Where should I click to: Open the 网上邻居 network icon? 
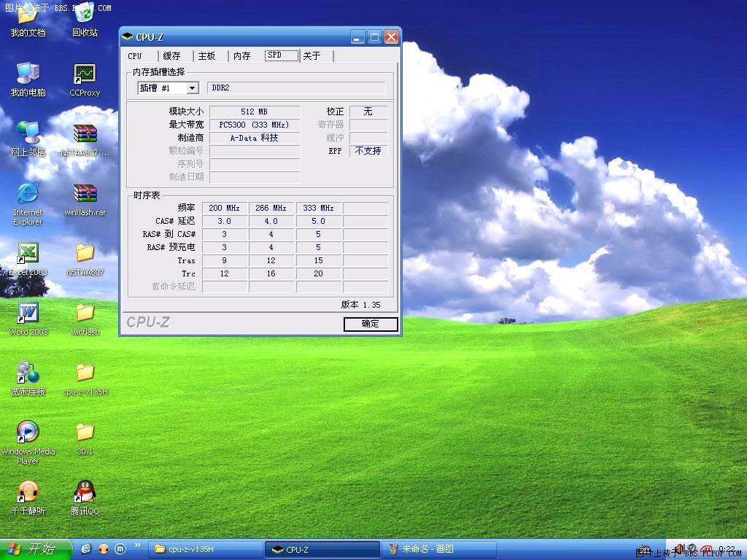(28, 139)
